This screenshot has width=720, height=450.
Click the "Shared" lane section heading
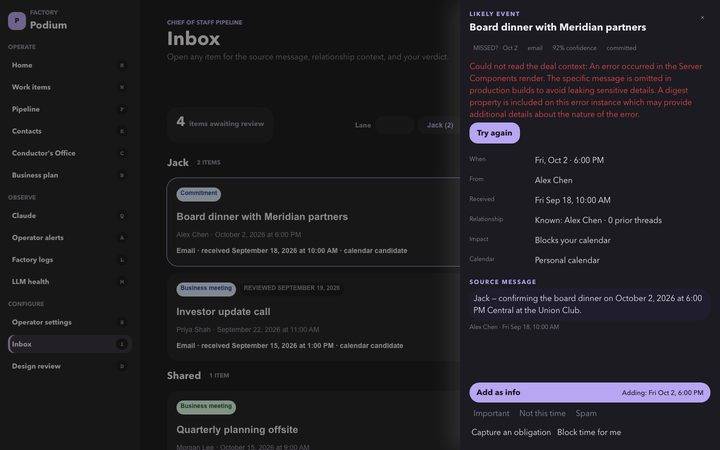coord(184,376)
